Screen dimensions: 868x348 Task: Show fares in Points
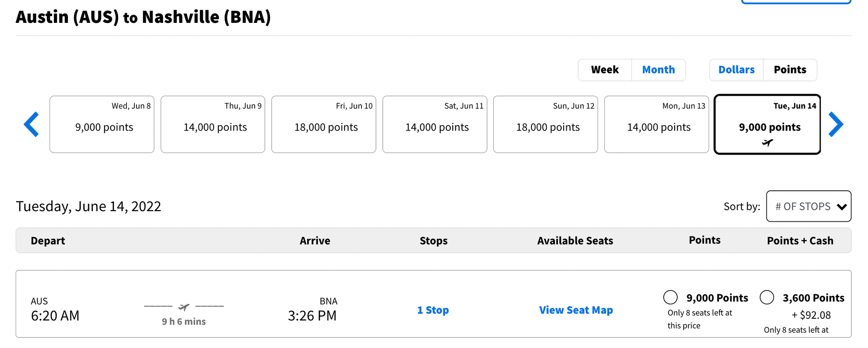tap(790, 70)
